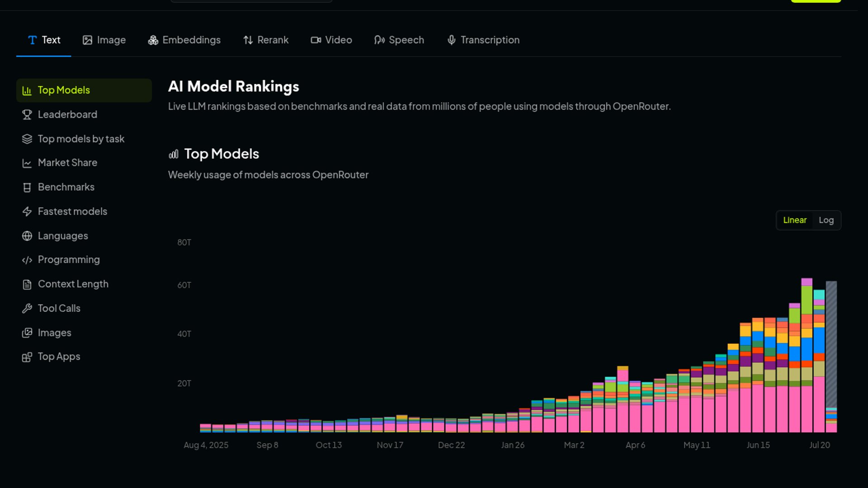Click the hatched gray partial-week bar
The height and width of the screenshot is (488, 868).
tap(831, 344)
